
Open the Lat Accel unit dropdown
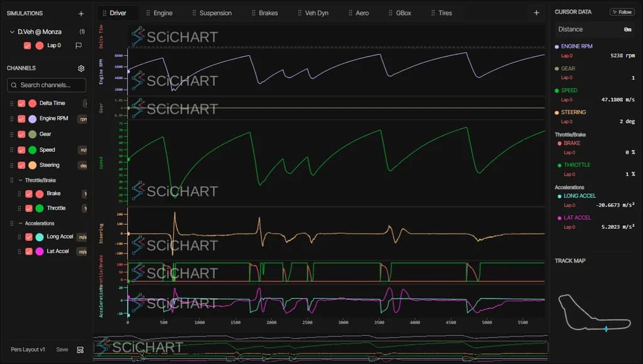click(x=82, y=252)
